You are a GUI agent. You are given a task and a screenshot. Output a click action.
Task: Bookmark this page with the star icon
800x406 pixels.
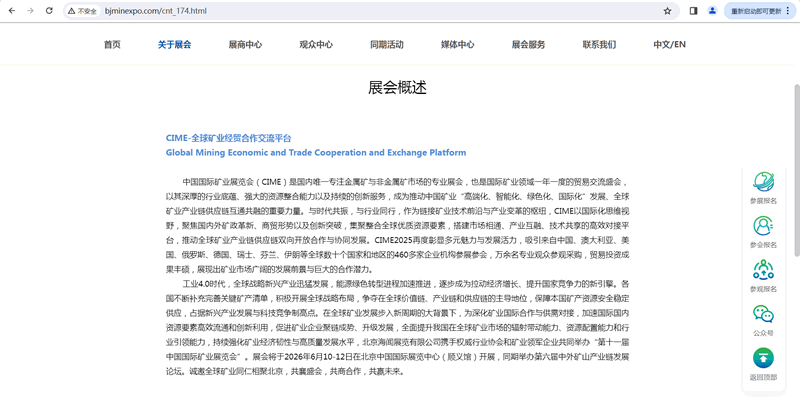point(667,11)
